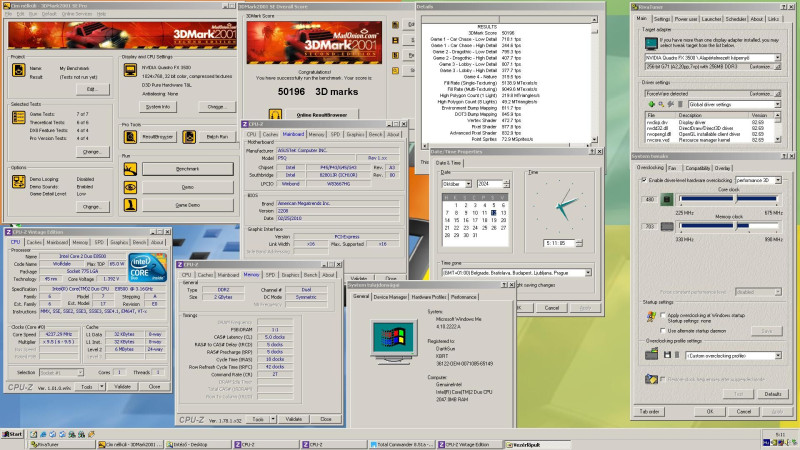Image resolution: width=800 pixels, height=450 pixels.
Task: Click the GPU chip icon beside core clock slider
Action: pos(667,199)
